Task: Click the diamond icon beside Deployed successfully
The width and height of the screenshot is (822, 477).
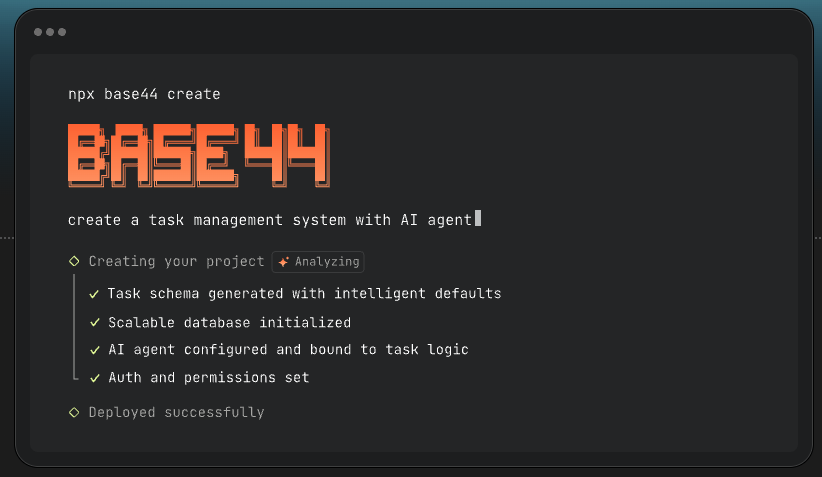Action: click(x=74, y=413)
